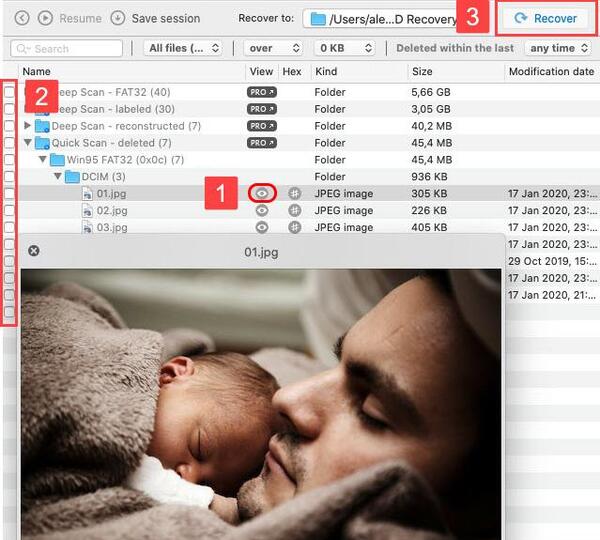This screenshot has height=540, width=600.
Task: Sort the list by Name column
Action: pos(36,72)
